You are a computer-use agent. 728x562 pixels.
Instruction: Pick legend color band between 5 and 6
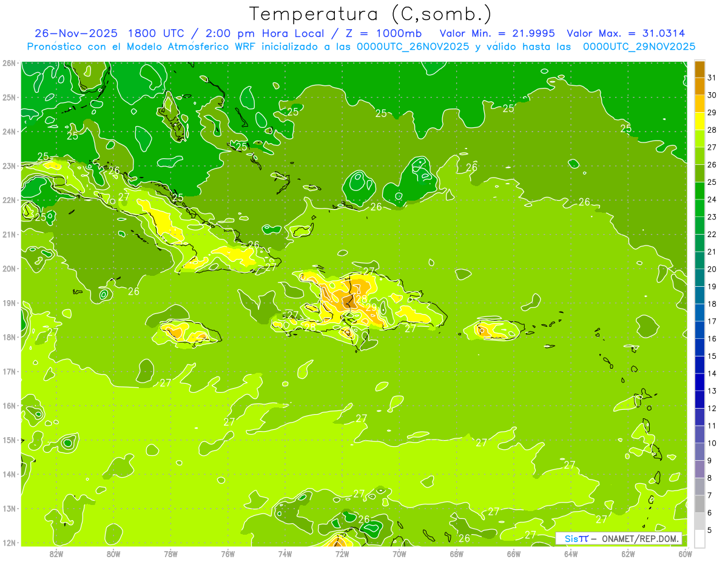click(x=699, y=521)
